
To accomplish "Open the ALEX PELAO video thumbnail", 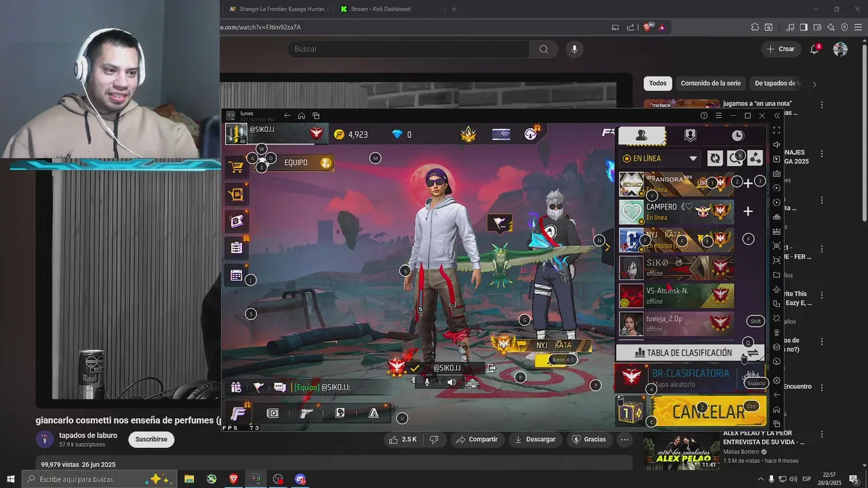I will pos(681,451).
